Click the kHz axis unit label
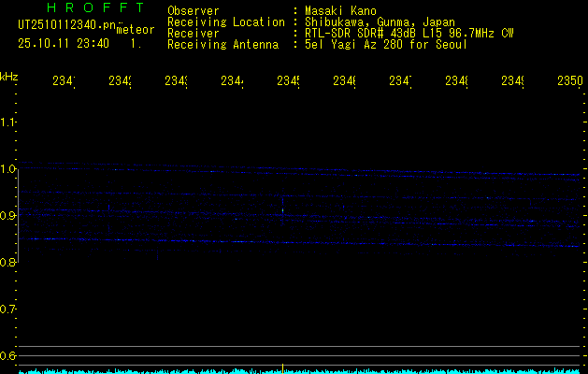 tap(8, 76)
